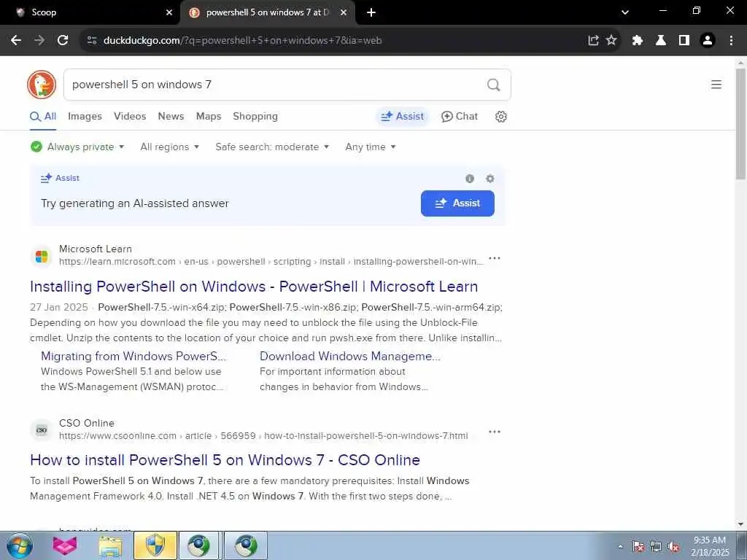Open the Windows Start menu
Viewport: 747px width, 560px height.
(x=20, y=545)
